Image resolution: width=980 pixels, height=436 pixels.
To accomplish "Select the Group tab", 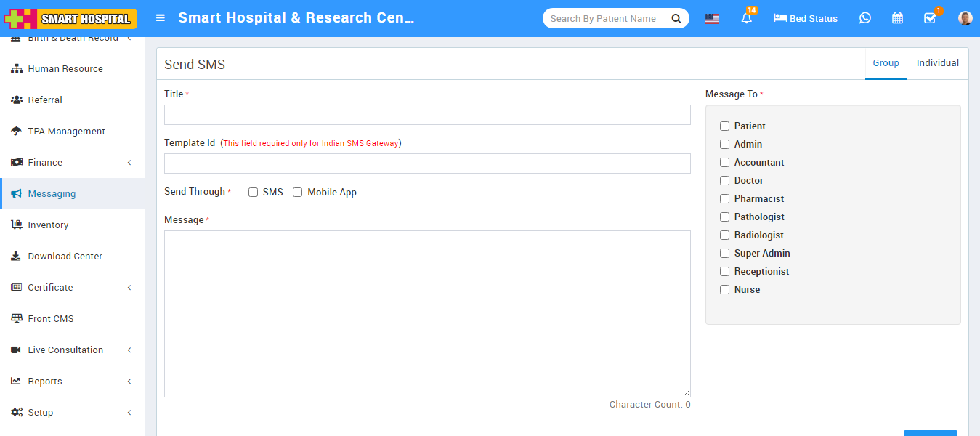I will 886,63.
